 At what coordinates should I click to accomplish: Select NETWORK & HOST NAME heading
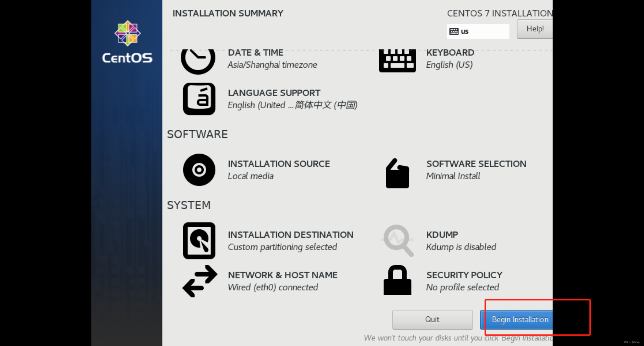click(283, 275)
